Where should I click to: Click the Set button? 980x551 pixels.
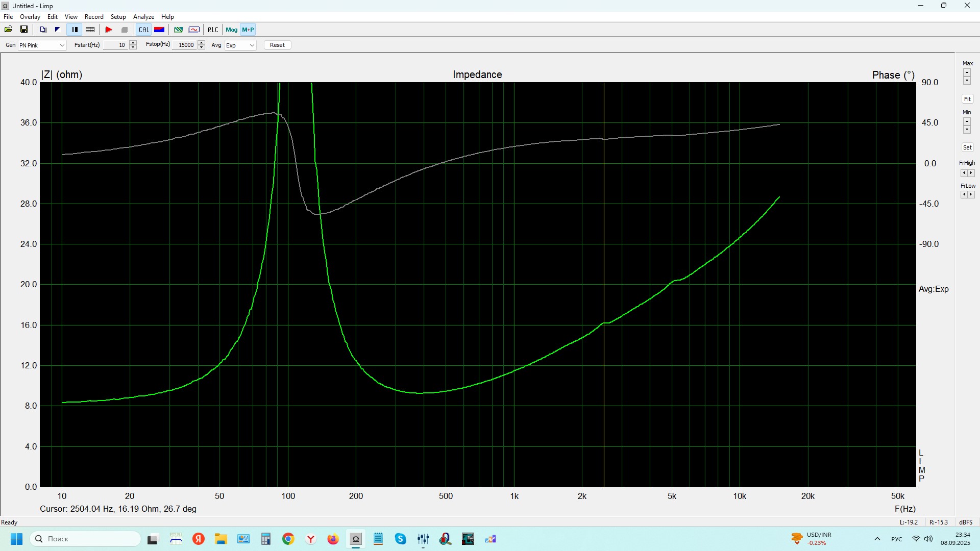(967, 147)
